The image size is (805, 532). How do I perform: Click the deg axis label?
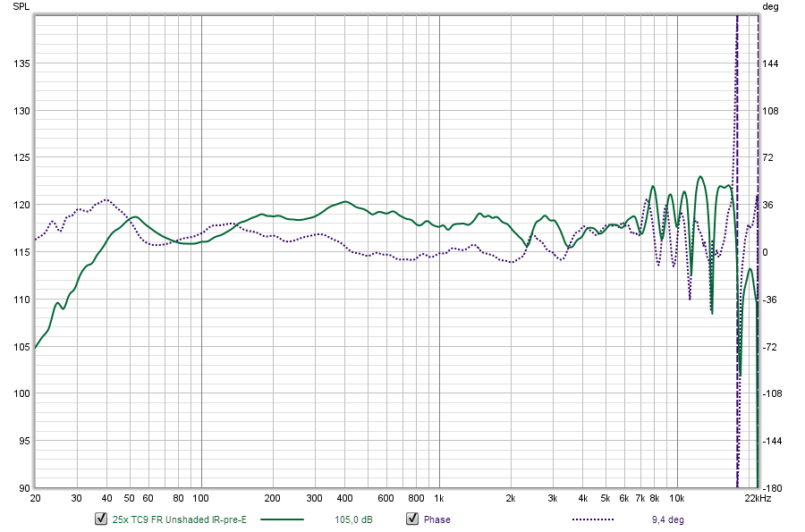[x=770, y=6]
